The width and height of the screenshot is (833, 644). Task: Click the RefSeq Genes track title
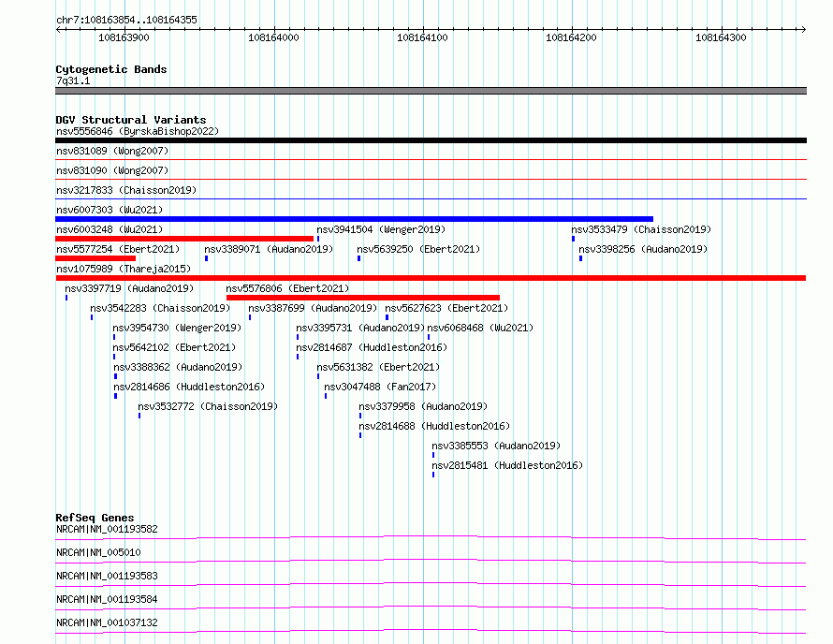point(95,518)
